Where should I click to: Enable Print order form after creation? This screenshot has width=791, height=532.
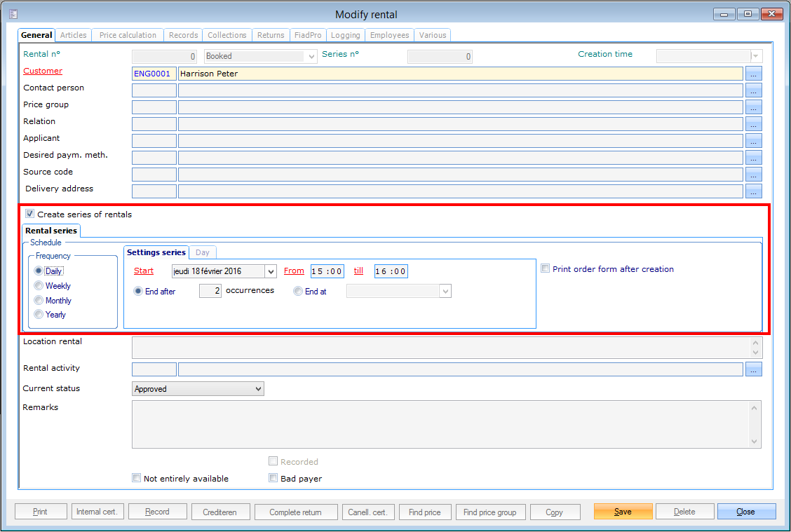(x=546, y=268)
